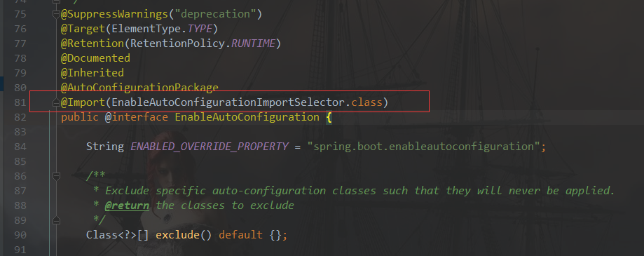This screenshot has height=256, width=644.
Task: Click the Javadoc closing */ on line 89
Action: click(99, 220)
